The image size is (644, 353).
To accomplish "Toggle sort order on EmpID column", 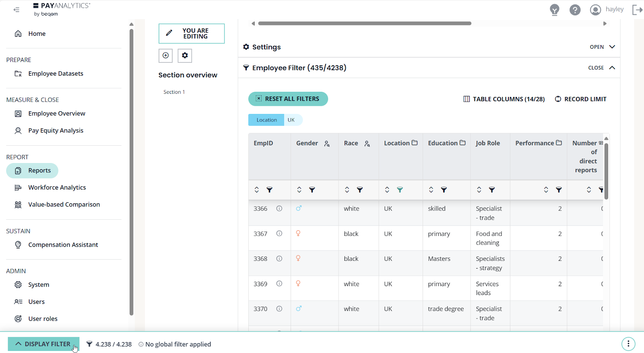I will tap(256, 190).
